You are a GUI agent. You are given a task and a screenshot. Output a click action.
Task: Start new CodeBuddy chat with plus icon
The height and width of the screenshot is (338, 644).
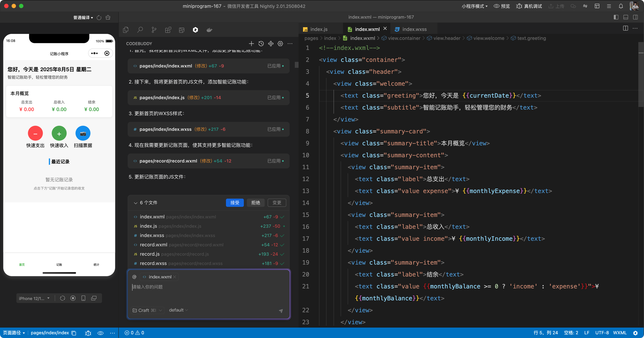[251, 44]
